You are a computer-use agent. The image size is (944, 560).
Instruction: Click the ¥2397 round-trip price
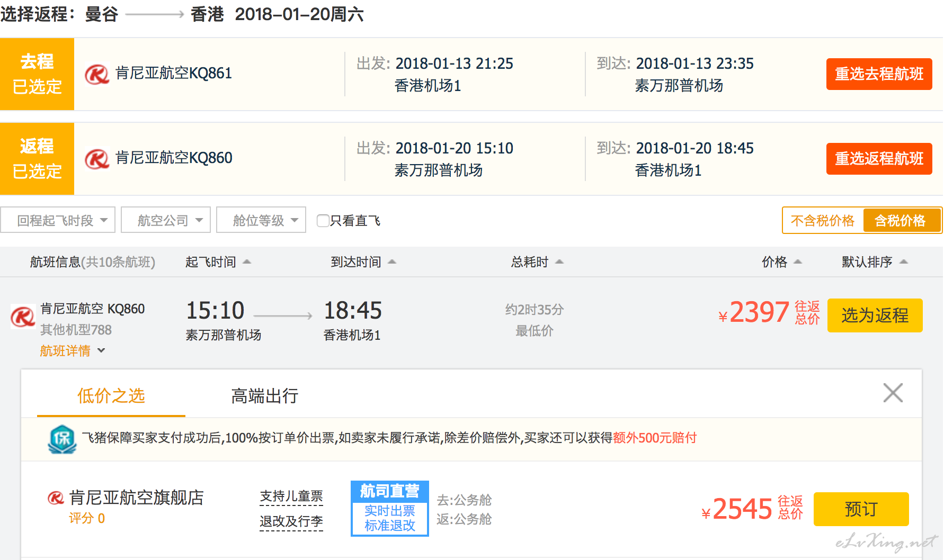click(754, 312)
